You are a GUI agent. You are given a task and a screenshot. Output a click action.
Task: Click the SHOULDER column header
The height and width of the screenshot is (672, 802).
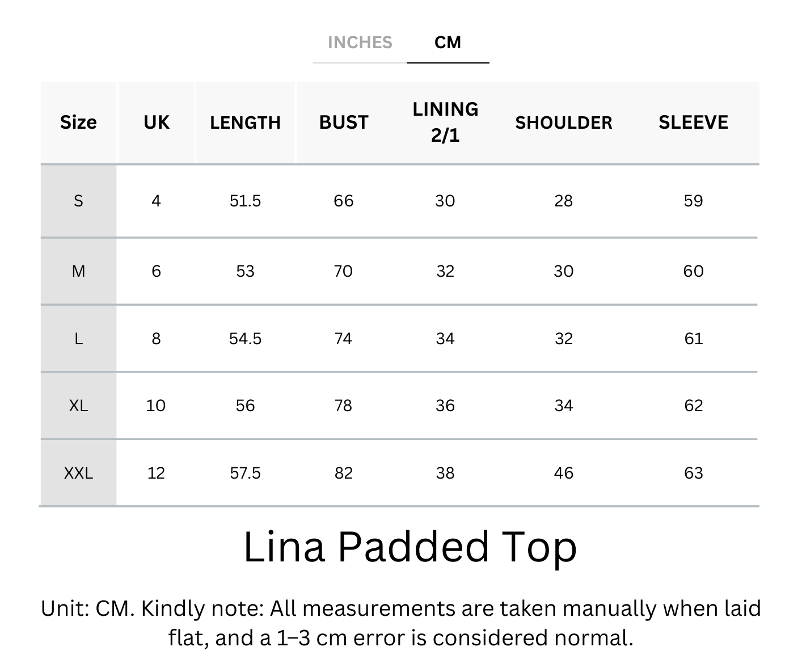click(563, 122)
